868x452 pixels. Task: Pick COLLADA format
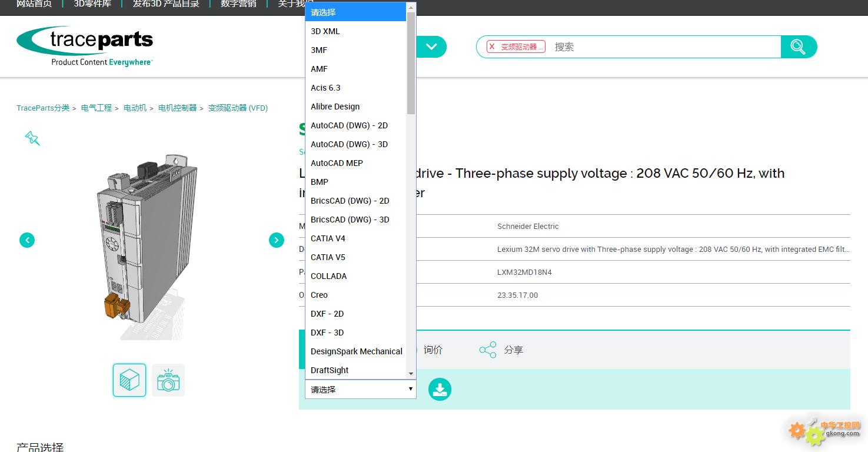tap(355, 276)
